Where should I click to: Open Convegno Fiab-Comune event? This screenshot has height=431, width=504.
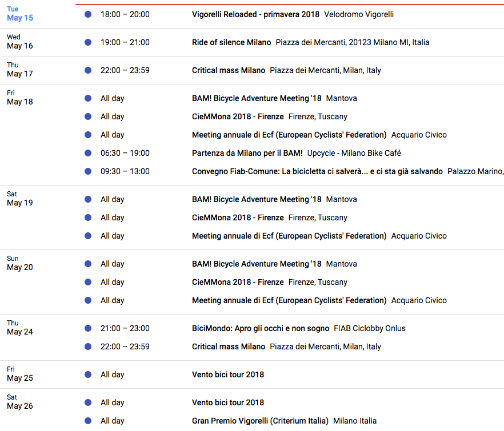[317, 171]
